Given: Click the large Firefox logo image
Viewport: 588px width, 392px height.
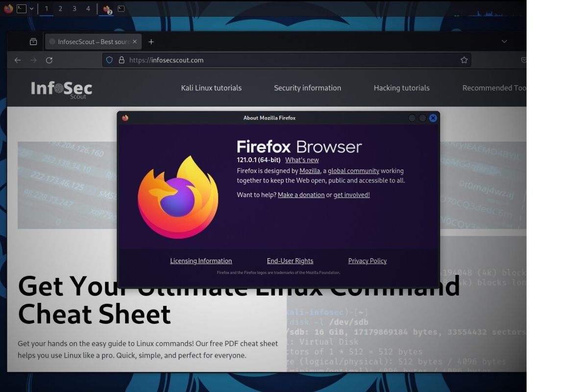Looking at the screenshot, I should point(178,197).
